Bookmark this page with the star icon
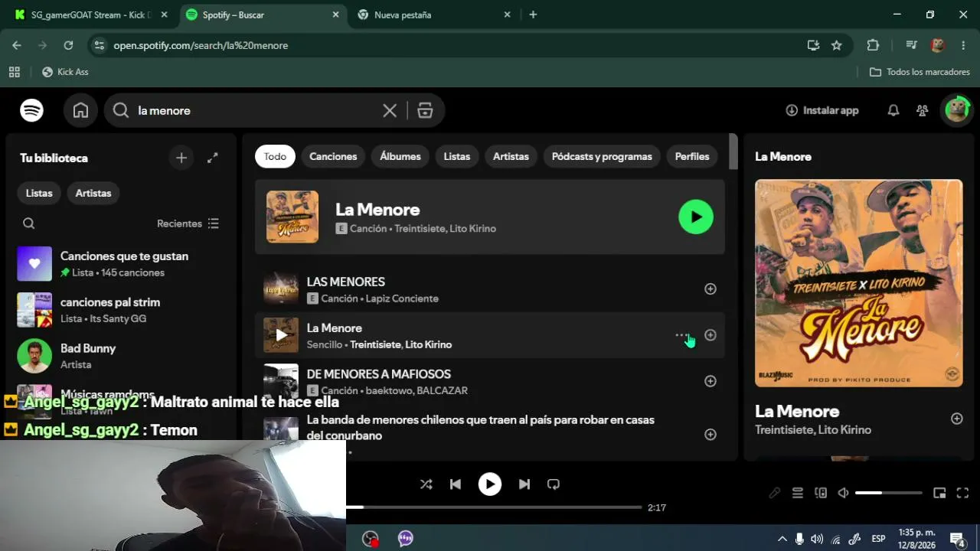 (837, 45)
